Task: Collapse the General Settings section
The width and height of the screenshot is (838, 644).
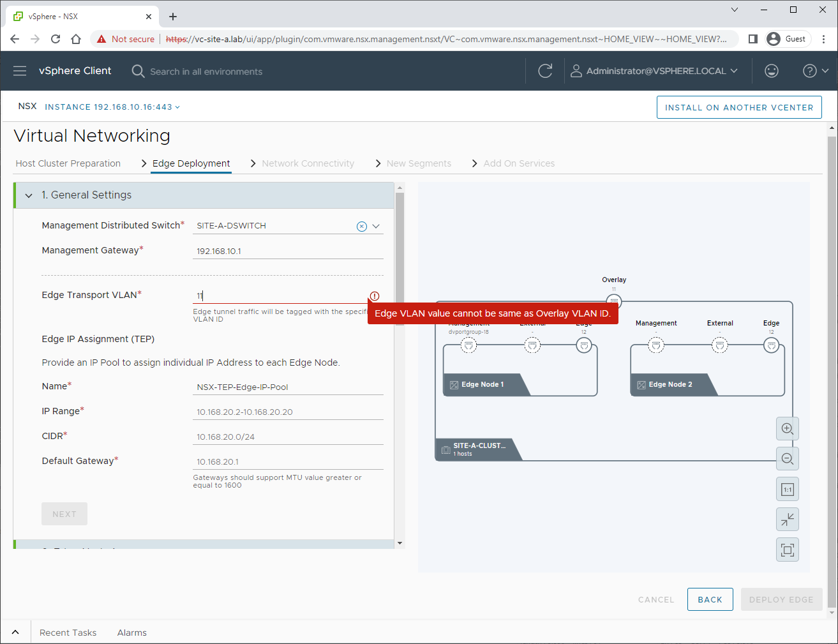Action: tap(29, 195)
